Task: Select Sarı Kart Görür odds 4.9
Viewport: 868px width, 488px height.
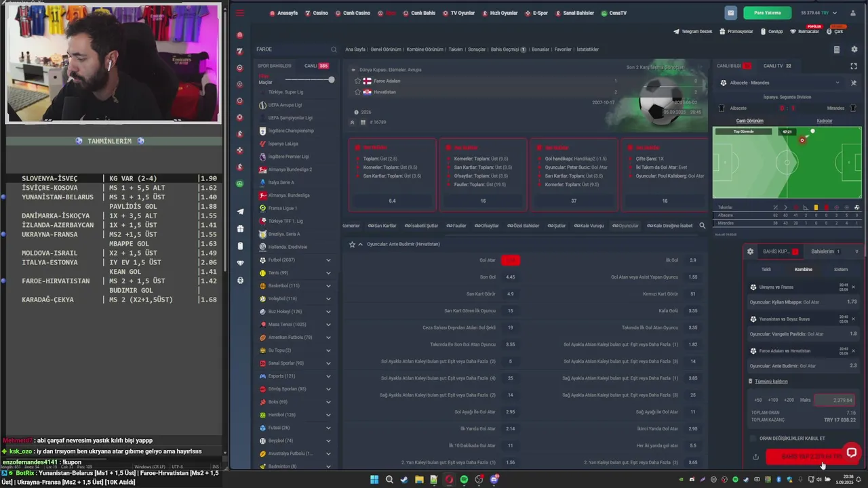Action: (511, 293)
